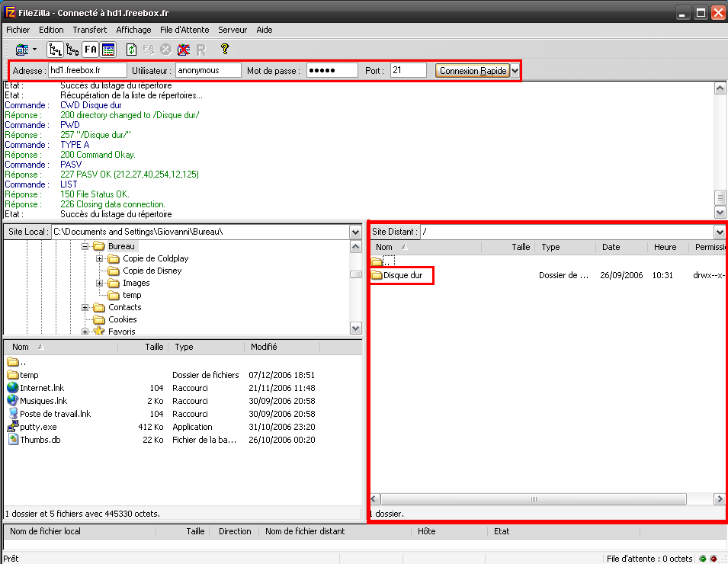Click the red status indicator light
728x564 pixels.
click(x=714, y=559)
